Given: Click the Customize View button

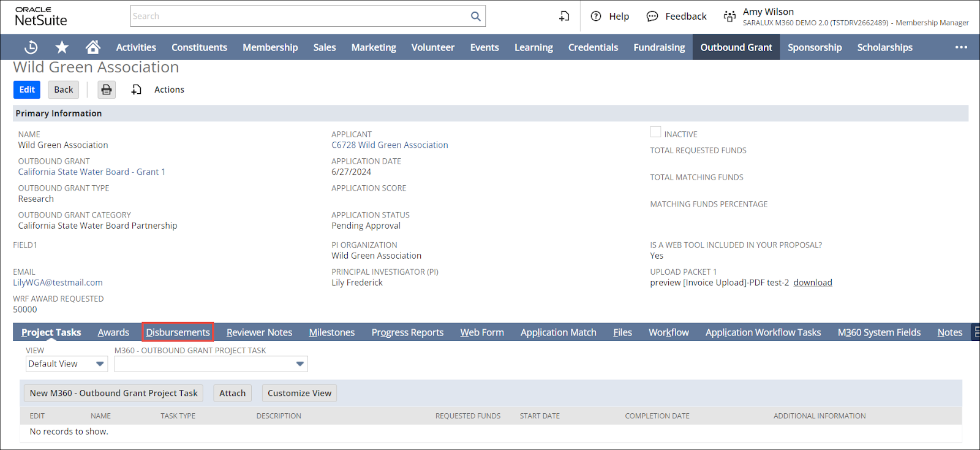Looking at the screenshot, I should pos(299,393).
